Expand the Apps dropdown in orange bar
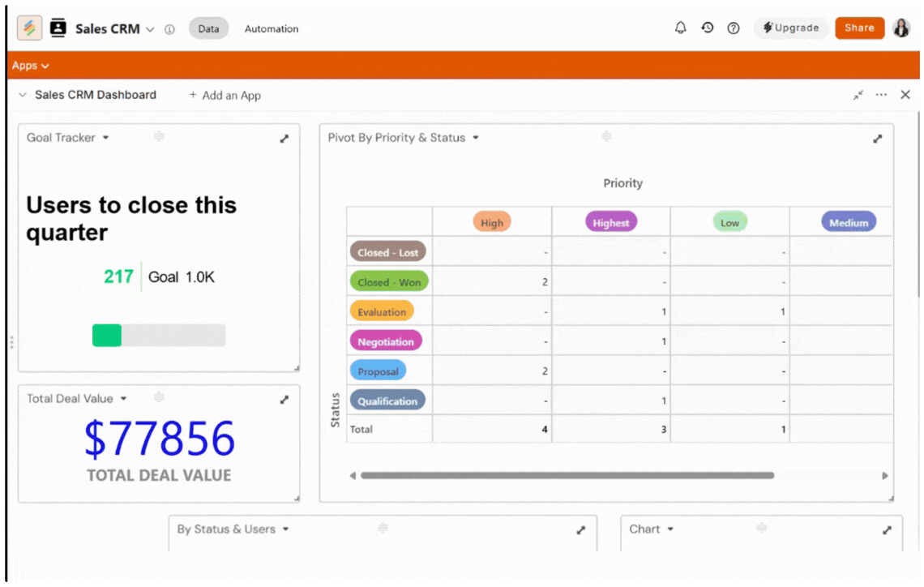This screenshot has height=587, width=924. (x=31, y=66)
